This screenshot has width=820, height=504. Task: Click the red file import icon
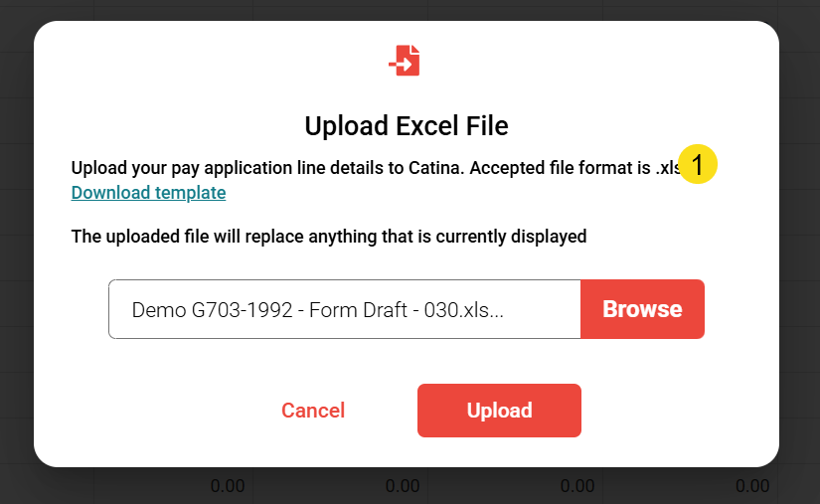[x=405, y=61]
